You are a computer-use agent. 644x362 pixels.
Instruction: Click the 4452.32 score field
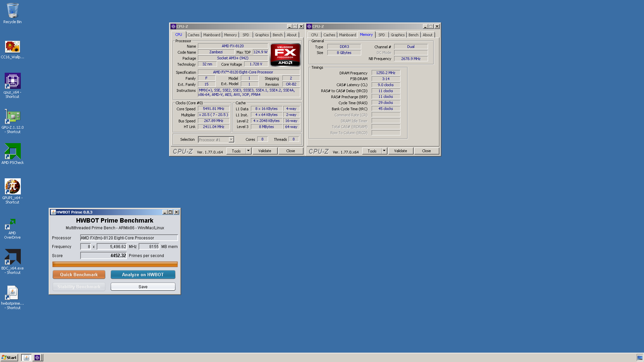[x=103, y=255]
